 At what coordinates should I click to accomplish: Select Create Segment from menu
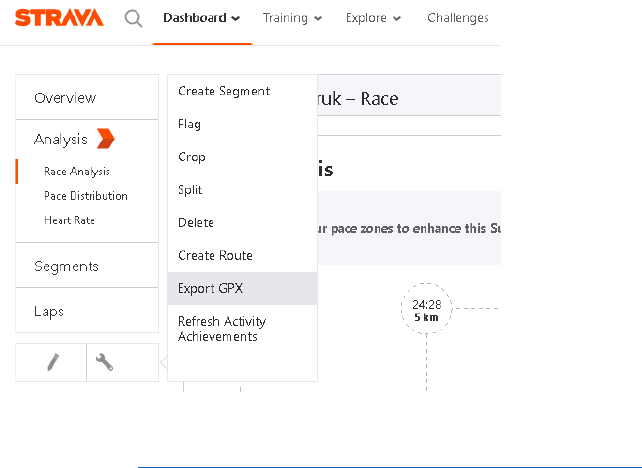pyautogui.click(x=224, y=91)
